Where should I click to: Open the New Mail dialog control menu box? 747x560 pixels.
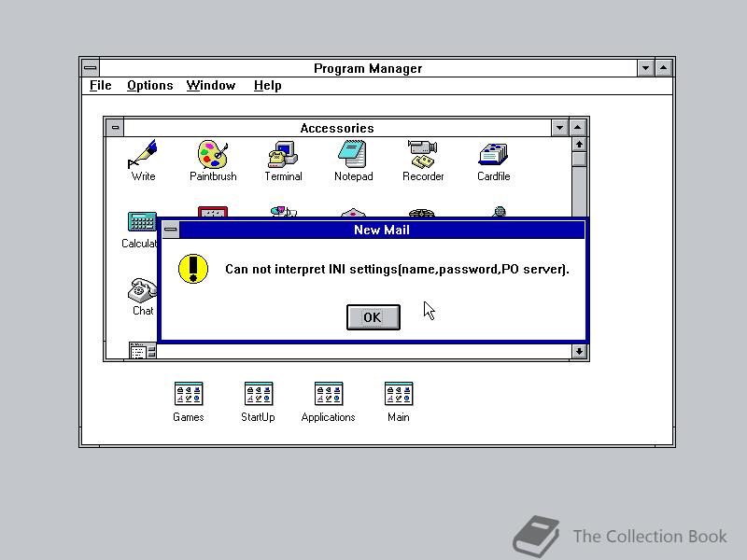tap(171, 230)
